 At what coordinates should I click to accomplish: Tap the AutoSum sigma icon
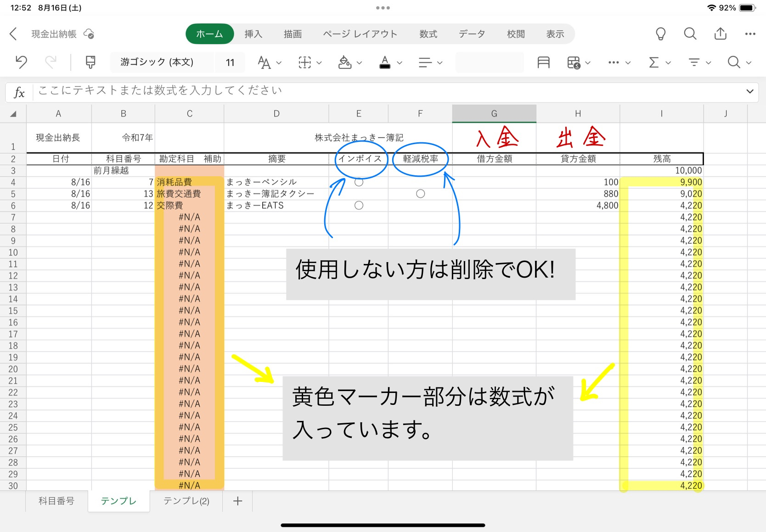(654, 62)
